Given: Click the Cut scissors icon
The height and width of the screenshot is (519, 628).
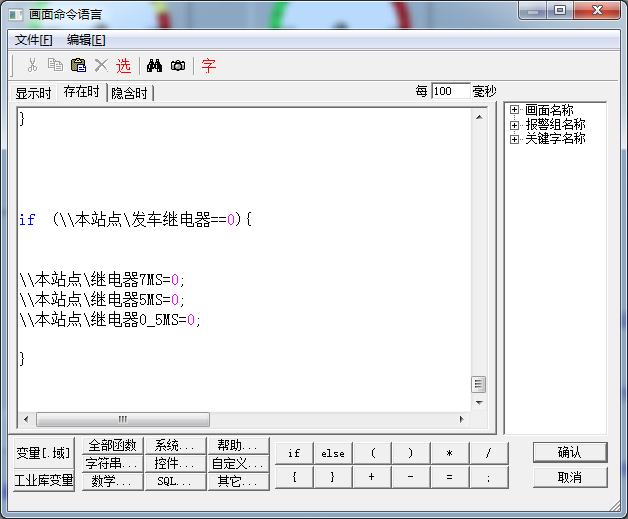Looking at the screenshot, I should click(x=32, y=65).
